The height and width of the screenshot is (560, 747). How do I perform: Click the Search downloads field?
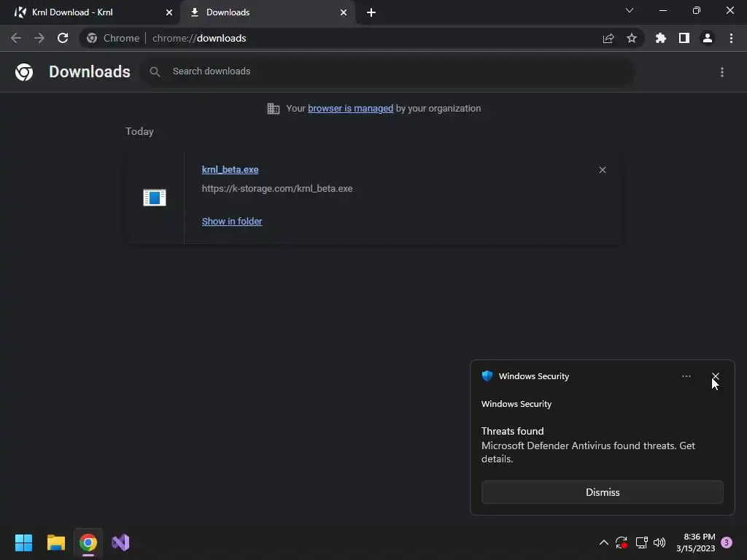tap(388, 71)
